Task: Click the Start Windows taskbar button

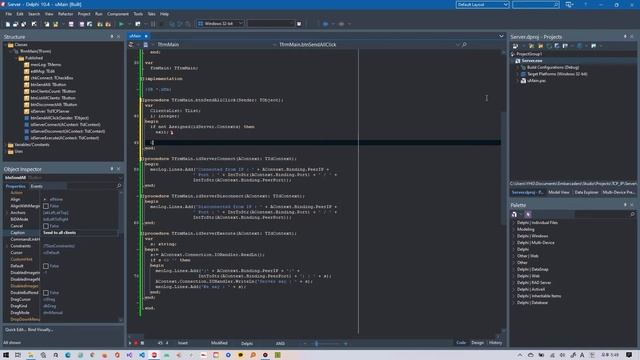Action: (x=6, y=355)
